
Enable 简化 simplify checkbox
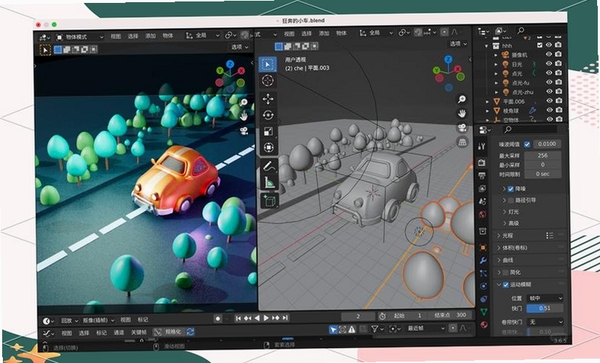(505, 273)
